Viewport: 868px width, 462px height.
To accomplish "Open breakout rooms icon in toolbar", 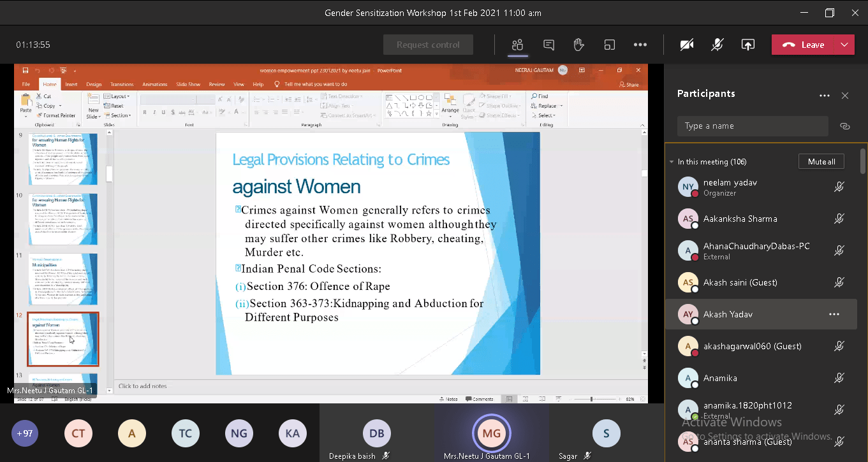I will [x=610, y=45].
